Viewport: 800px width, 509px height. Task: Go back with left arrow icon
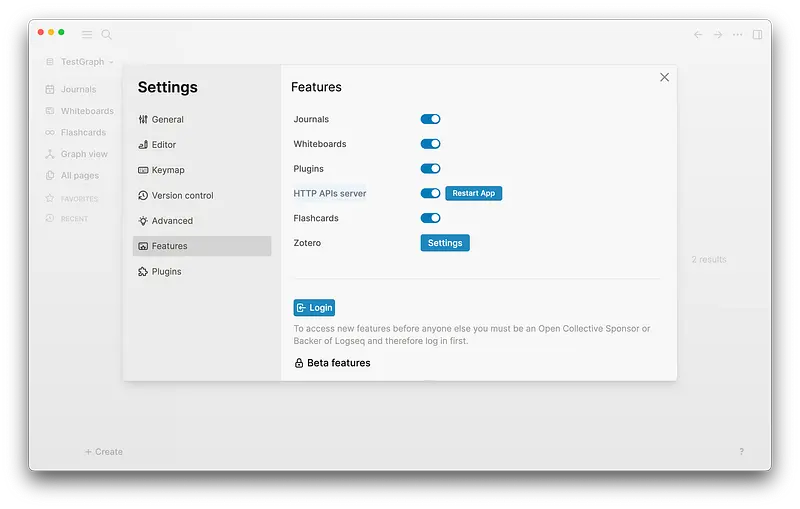(x=698, y=34)
